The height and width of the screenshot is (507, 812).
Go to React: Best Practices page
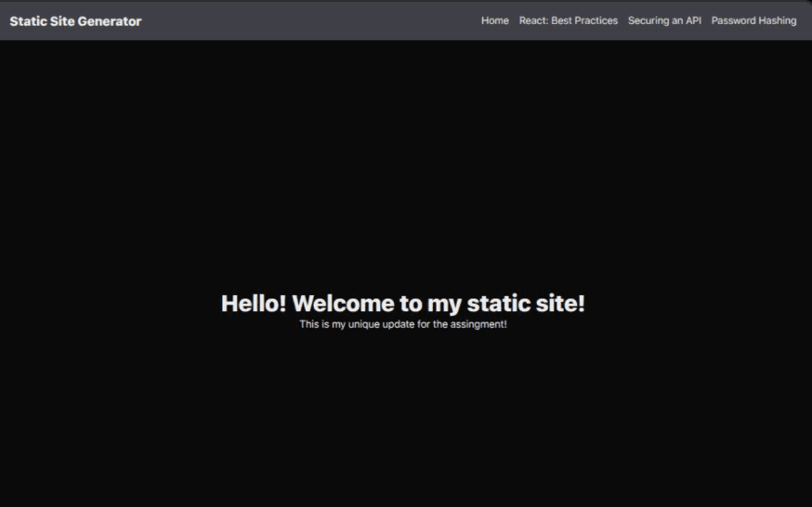[x=568, y=20]
